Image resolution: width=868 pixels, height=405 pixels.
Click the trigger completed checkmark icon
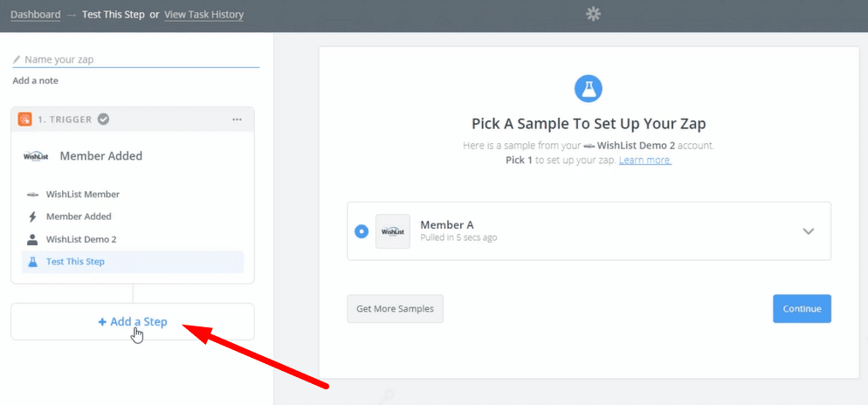(104, 119)
